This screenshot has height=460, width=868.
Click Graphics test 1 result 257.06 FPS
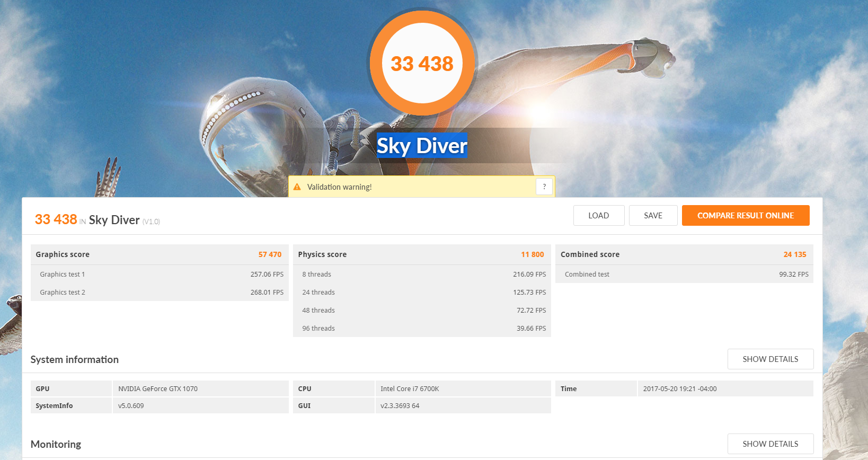[267, 275]
